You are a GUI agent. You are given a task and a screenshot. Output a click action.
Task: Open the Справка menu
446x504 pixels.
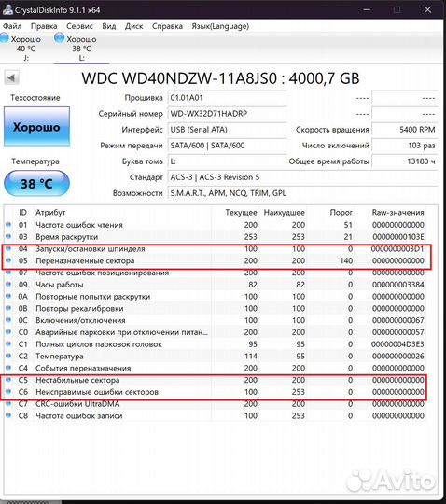(167, 26)
